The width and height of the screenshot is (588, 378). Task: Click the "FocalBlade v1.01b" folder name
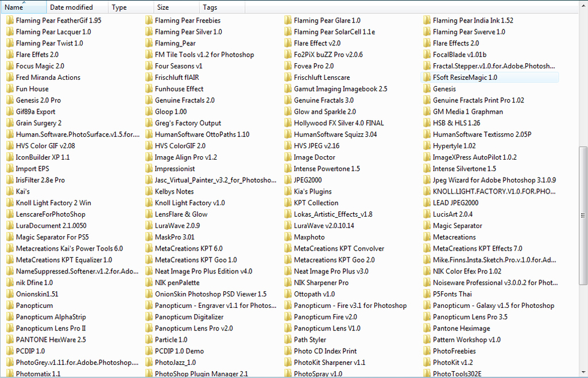coord(459,55)
